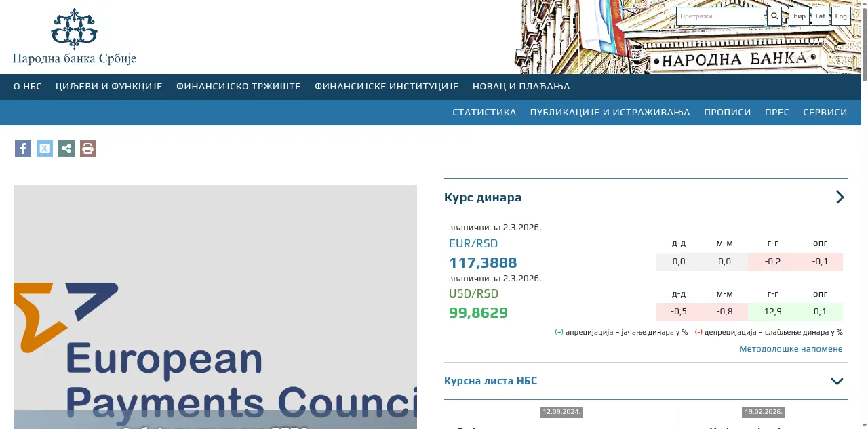868x429 pixels.
Task: Open the Методолошке напомене link
Action: [791, 349]
